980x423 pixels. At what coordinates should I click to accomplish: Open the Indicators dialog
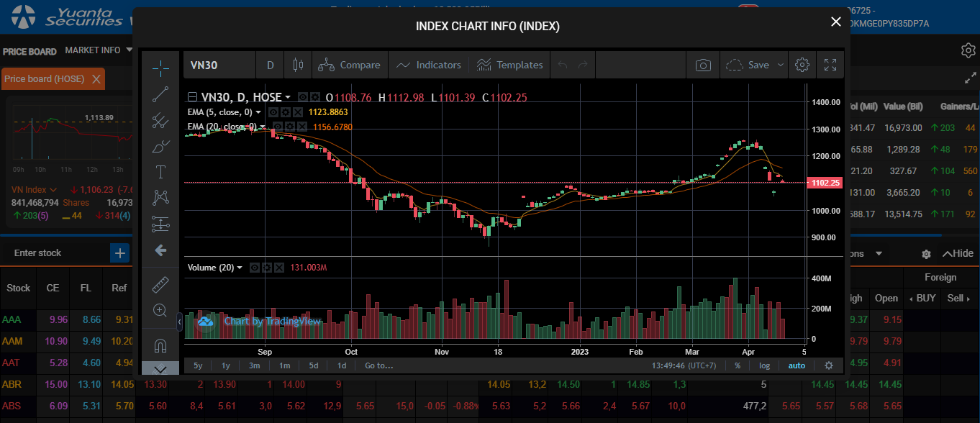[429, 65]
